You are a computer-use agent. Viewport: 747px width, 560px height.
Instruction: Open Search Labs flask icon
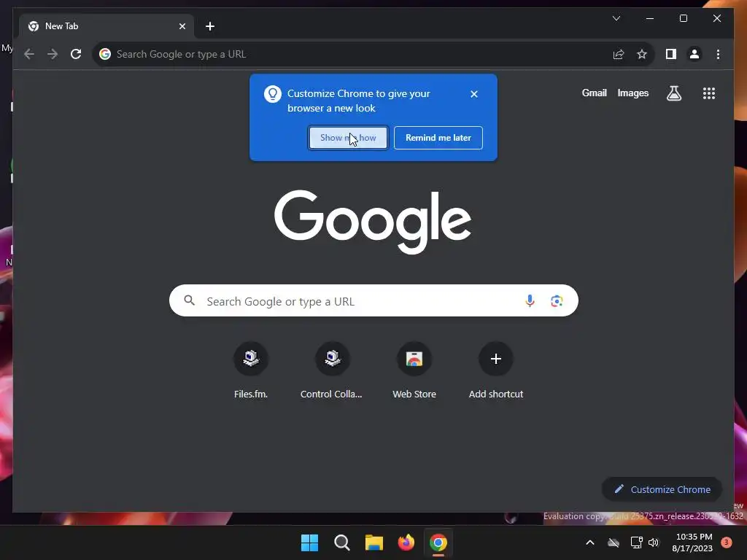tap(673, 93)
